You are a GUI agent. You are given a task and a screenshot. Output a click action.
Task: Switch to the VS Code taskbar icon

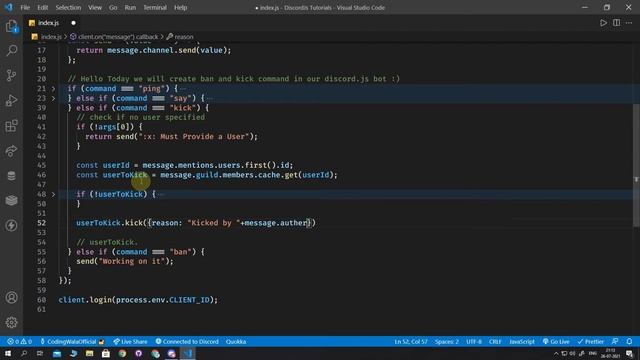188,353
